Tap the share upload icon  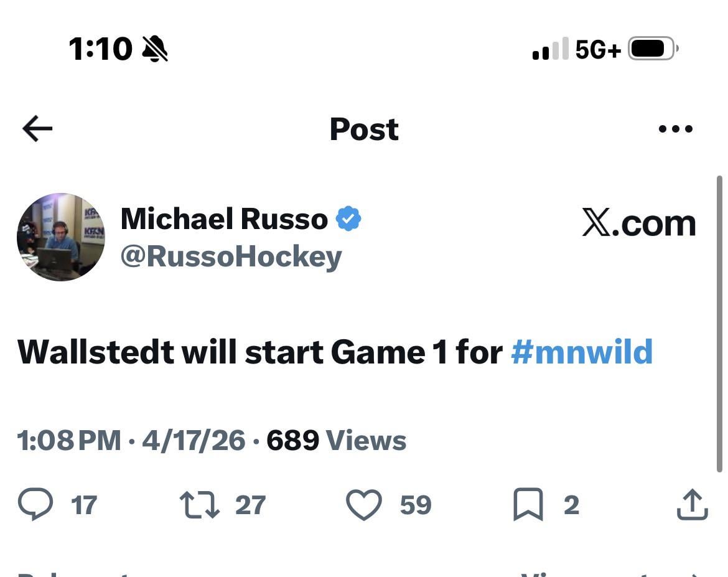(x=692, y=505)
